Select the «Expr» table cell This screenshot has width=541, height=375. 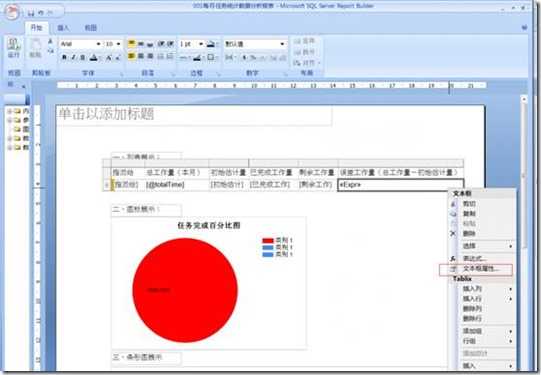[401, 185]
